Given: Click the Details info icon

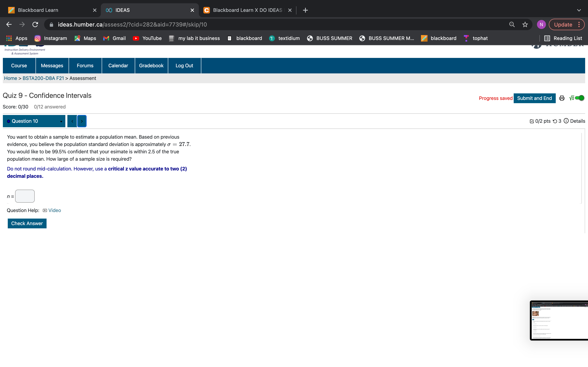Looking at the screenshot, I should [x=566, y=121].
